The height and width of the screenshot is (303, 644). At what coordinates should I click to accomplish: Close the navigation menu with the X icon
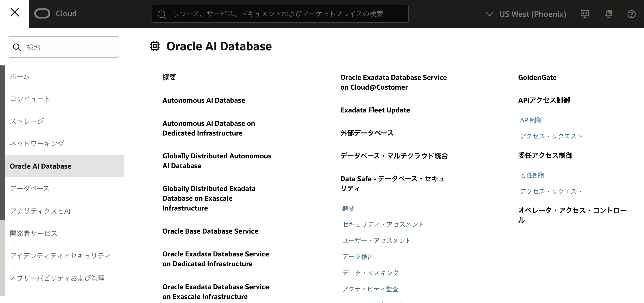14,12
